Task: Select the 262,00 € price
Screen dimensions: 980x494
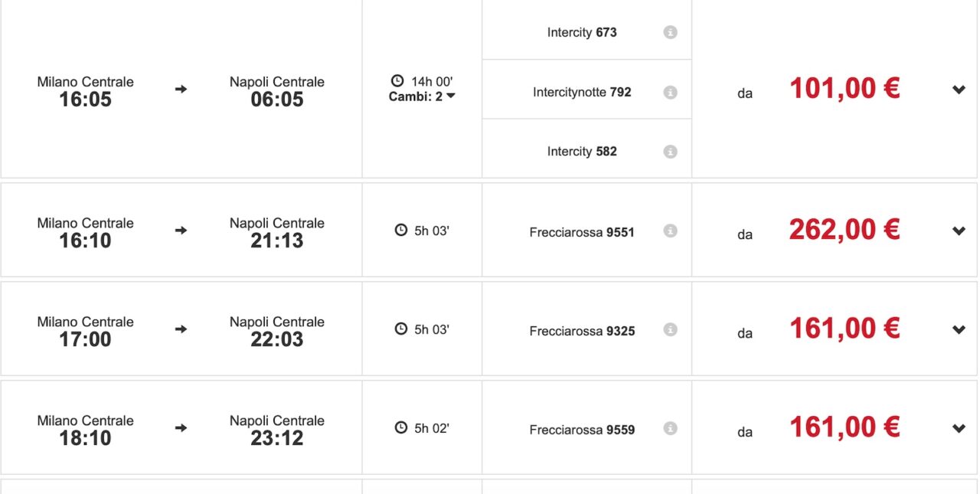Action: [844, 230]
